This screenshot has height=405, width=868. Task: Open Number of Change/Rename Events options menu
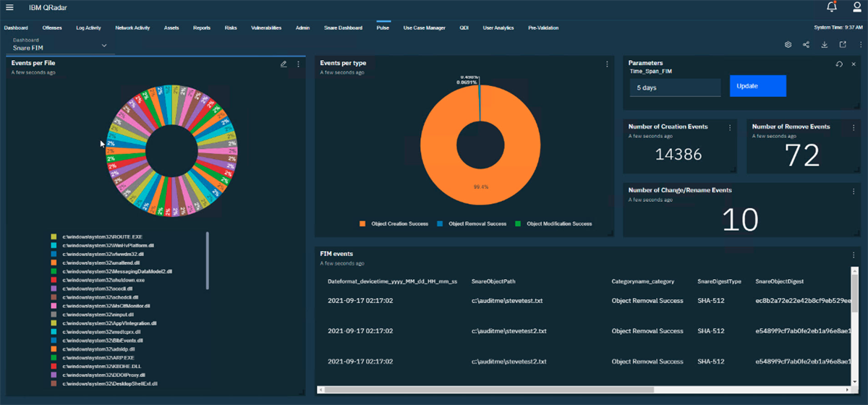[x=854, y=192]
